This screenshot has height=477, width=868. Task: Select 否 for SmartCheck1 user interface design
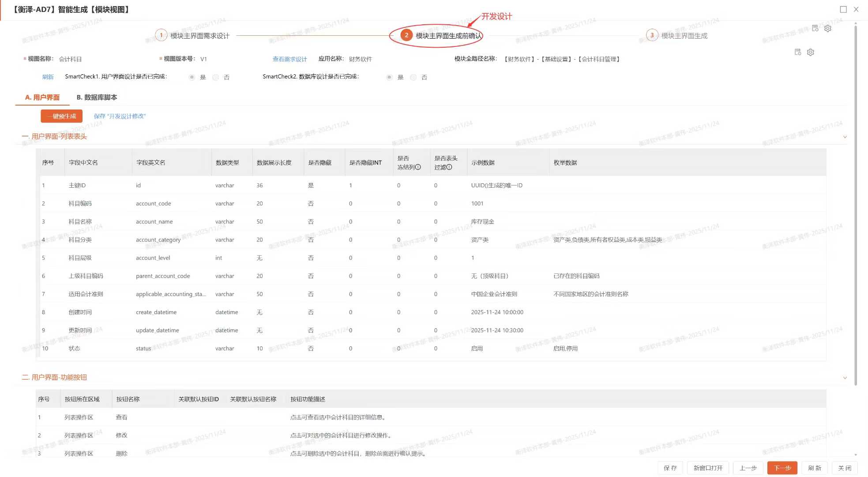pyautogui.click(x=216, y=77)
